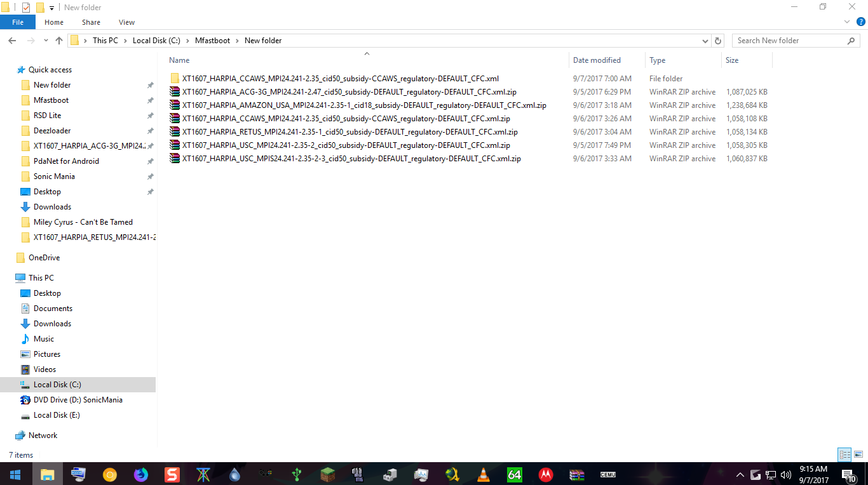868x485 pixels.
Task: Sort files by Date modified column
Action: [x=597, y=60]
